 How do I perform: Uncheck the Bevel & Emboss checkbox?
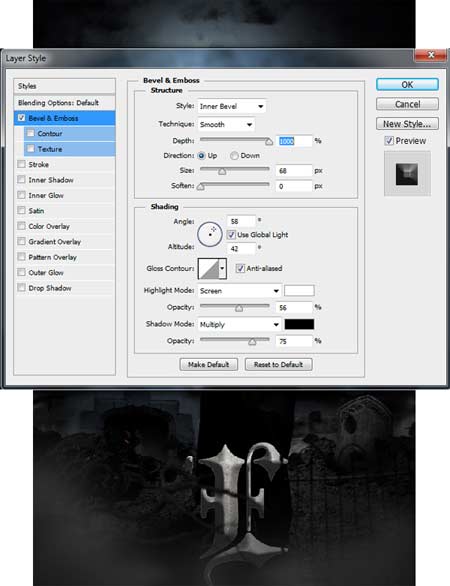tap(22, 118)
